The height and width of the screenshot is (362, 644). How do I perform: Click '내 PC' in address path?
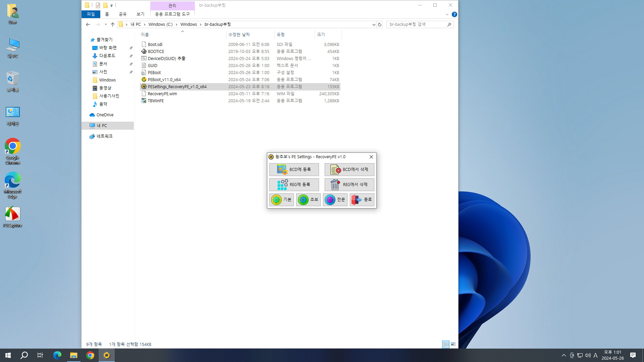point(136,24)
